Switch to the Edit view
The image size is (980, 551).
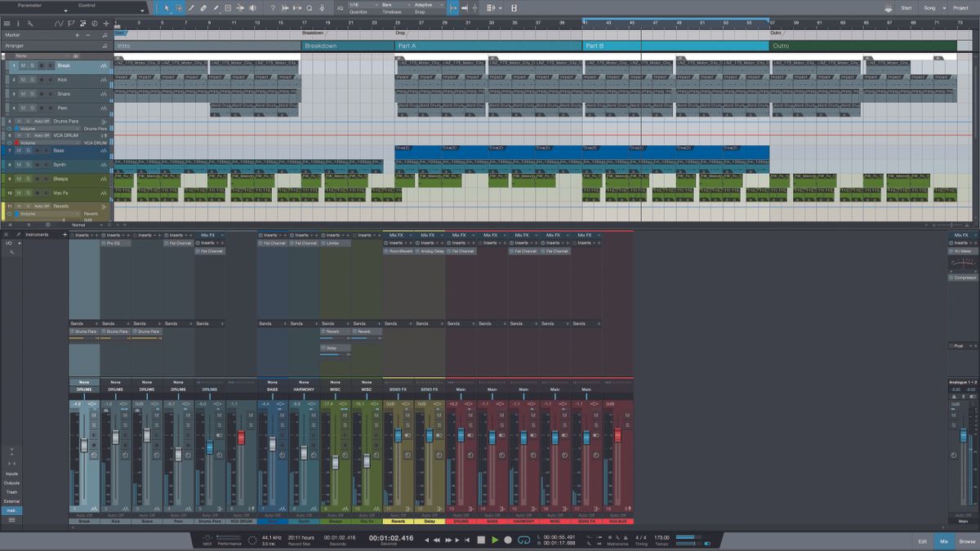click(923, 541)
